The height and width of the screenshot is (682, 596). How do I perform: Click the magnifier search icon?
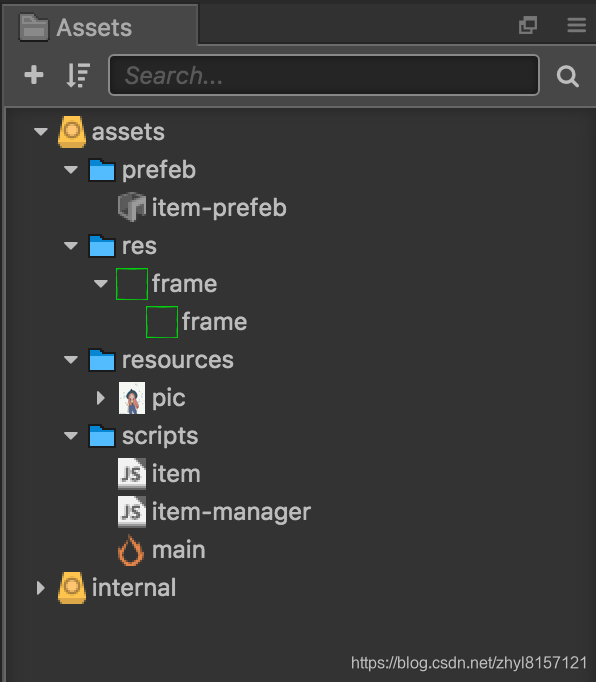point(567,76)
